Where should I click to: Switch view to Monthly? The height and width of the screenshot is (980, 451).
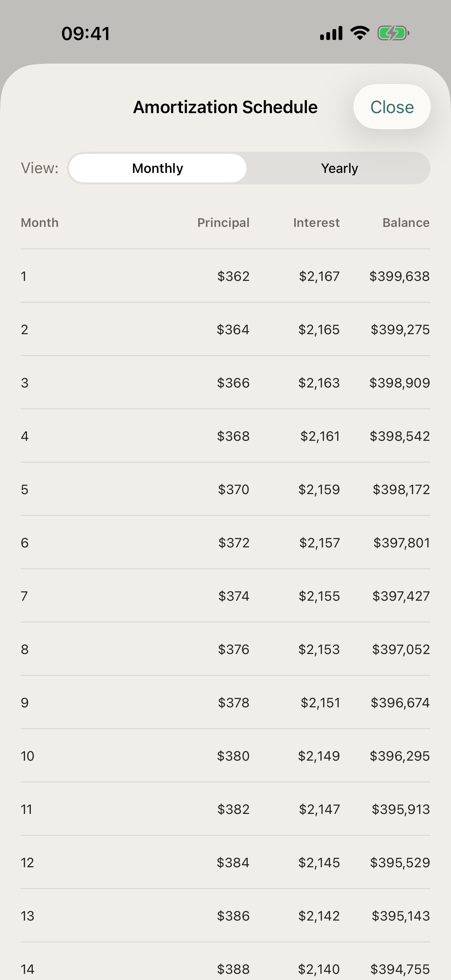(158, 168)
